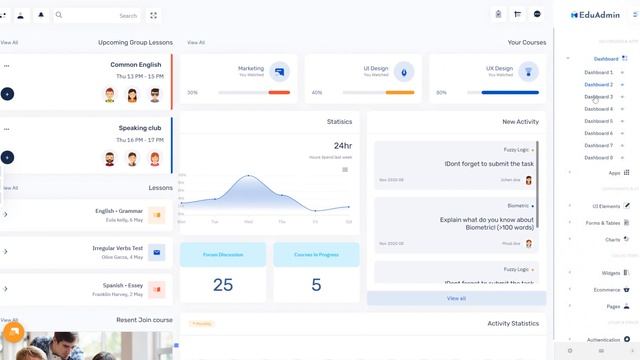Expand the Pages menu group

570,306
